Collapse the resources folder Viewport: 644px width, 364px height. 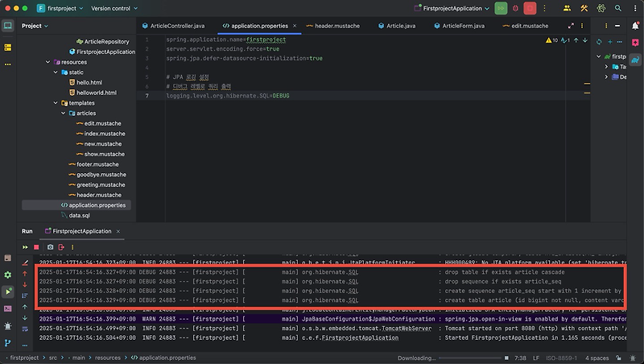click(48, 62)
